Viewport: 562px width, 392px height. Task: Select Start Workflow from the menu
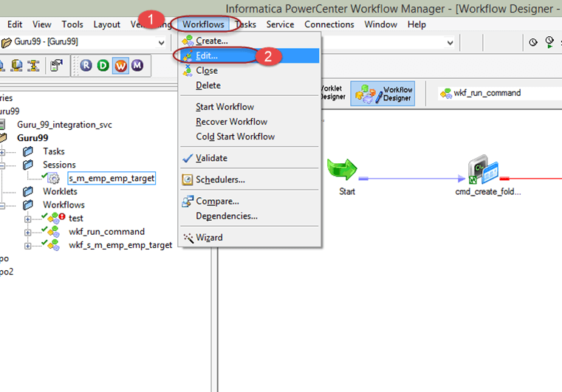(225, 107)
